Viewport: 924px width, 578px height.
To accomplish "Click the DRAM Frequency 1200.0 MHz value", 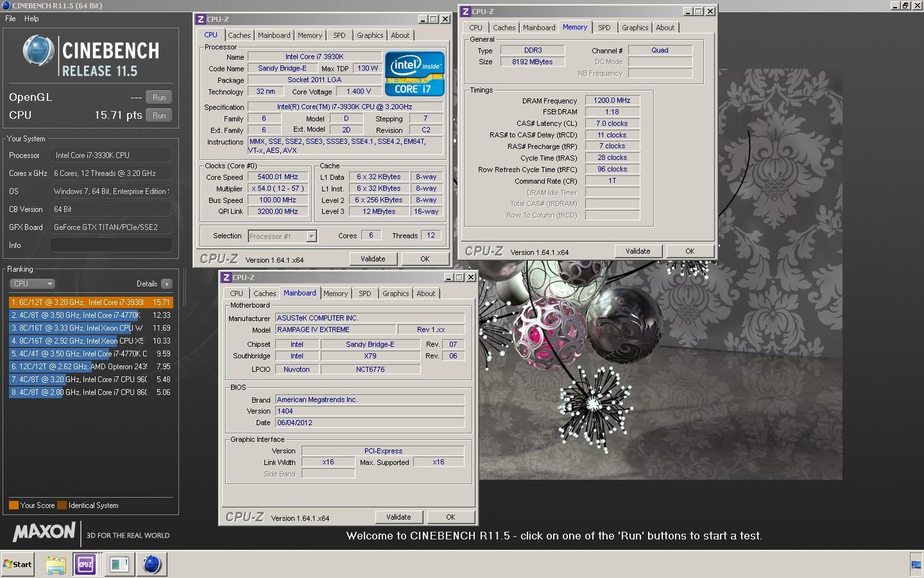I will coord(612,101).
